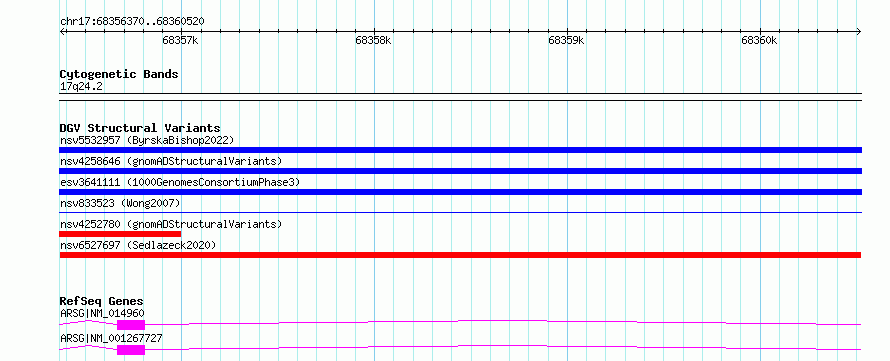Click variant label nsv4258646 (gnomADStructuralVariants)
Viewport: 890px width, 361px height.
(171, 161)
